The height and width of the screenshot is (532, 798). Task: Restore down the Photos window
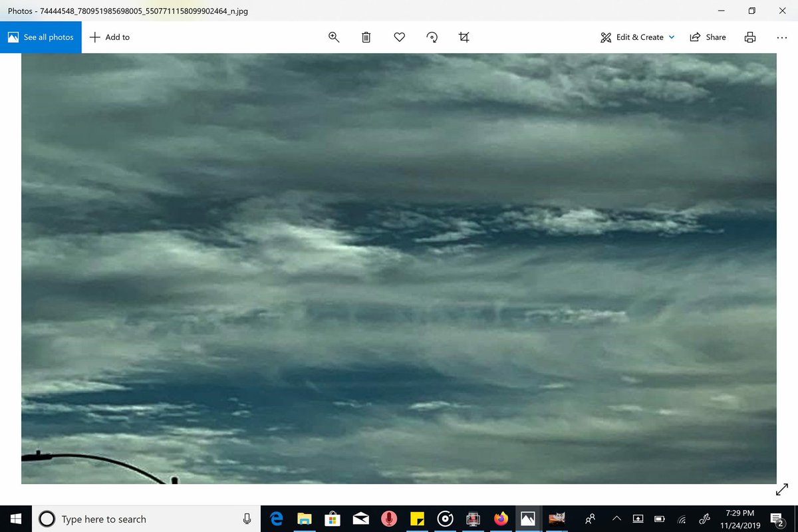click(752, 11)
